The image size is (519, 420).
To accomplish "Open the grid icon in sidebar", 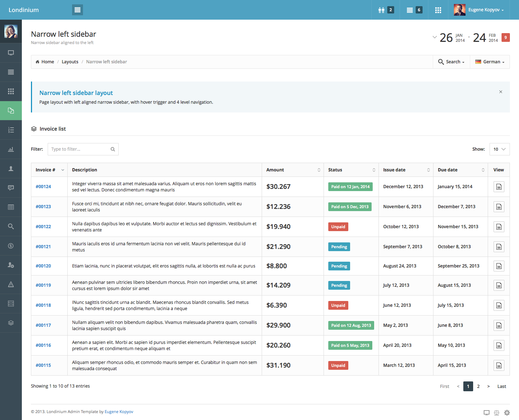I will pos(11,91).
